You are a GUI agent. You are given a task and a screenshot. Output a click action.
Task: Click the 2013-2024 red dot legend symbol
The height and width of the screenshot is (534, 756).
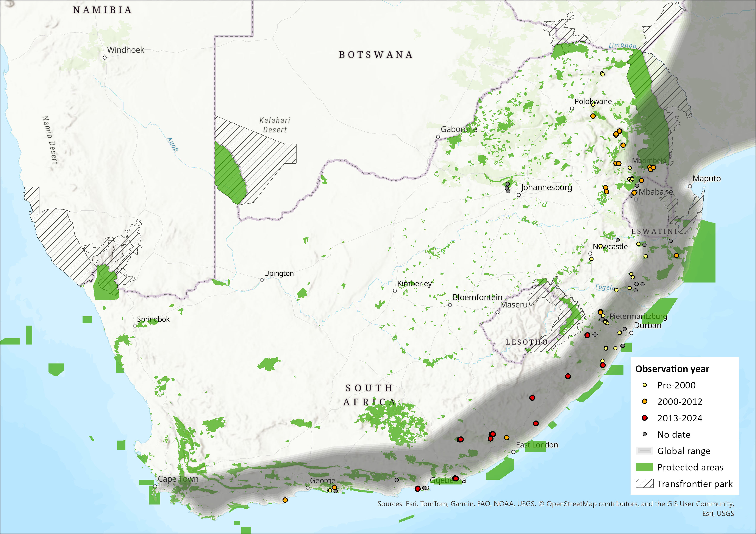pyautogui.click(x=645, y=418)
